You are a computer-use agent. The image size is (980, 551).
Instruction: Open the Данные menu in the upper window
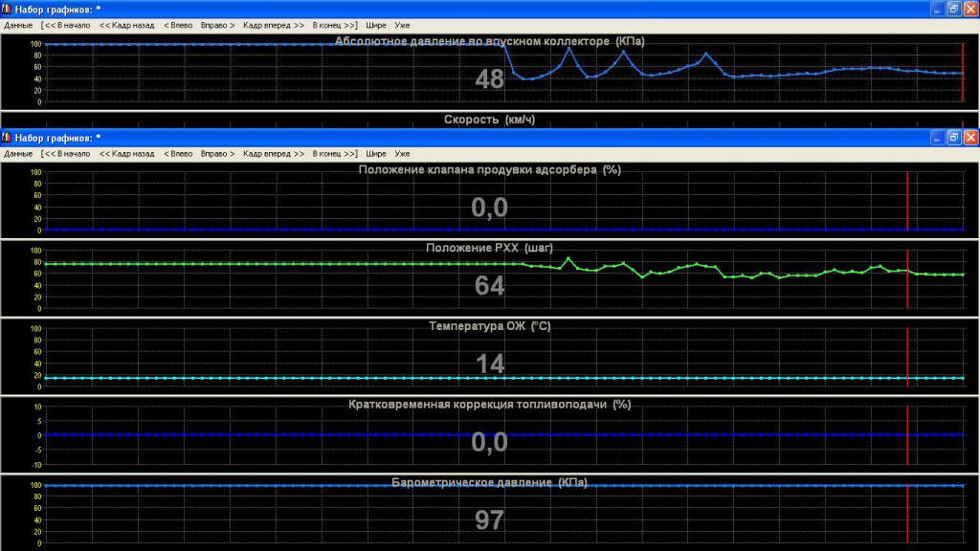tap(18, 25)
